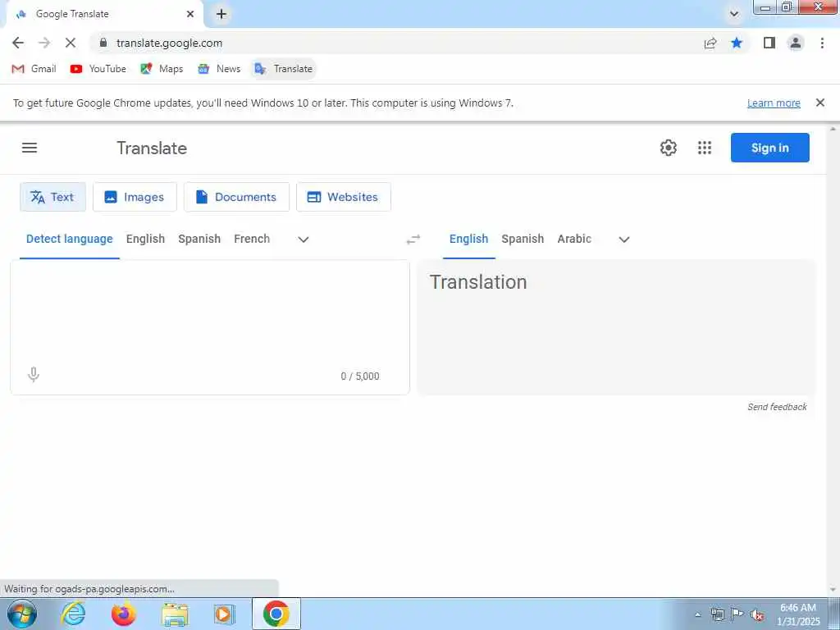Open File Explorer from taskbar
The width and height of the screenshot is (840, 630).
pos(175,614)
